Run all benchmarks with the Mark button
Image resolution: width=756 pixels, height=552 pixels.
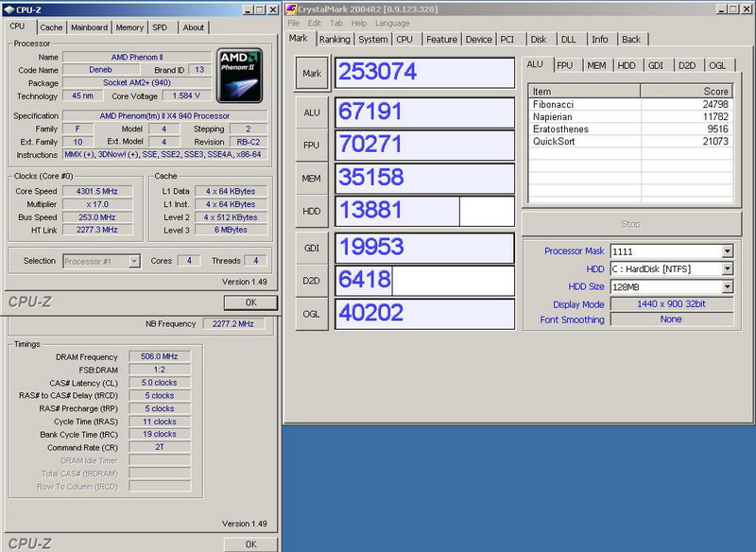click(312, 74)
